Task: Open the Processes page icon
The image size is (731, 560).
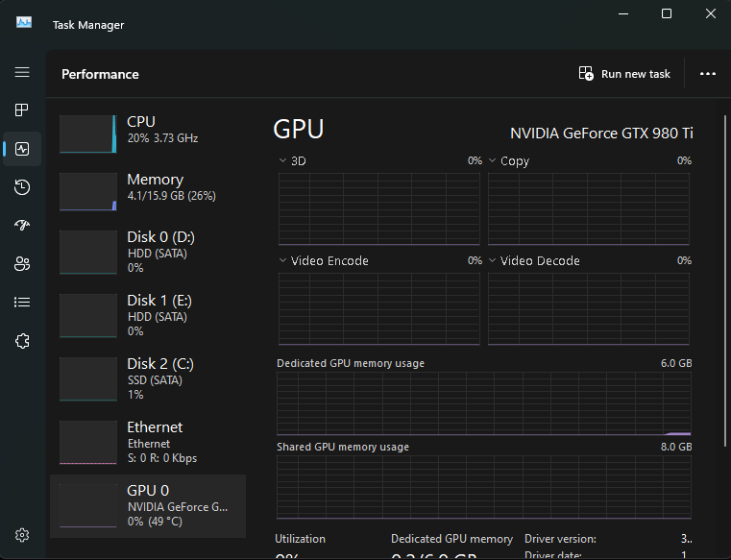Action: pos(22,110)
